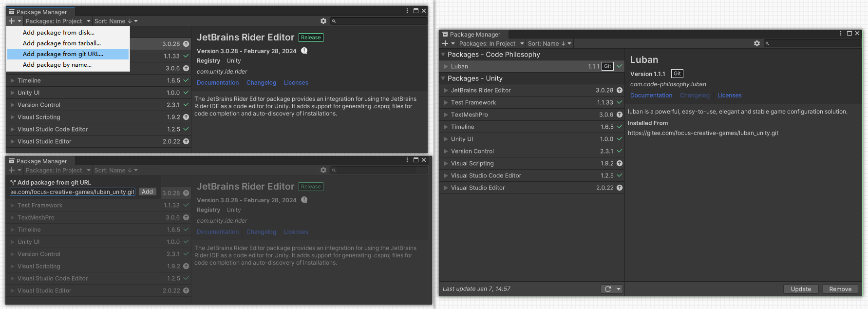Viewport: 868px width, 309px height.
Task: Select Visual Scripting package in right window
Action: pos(532,163)
